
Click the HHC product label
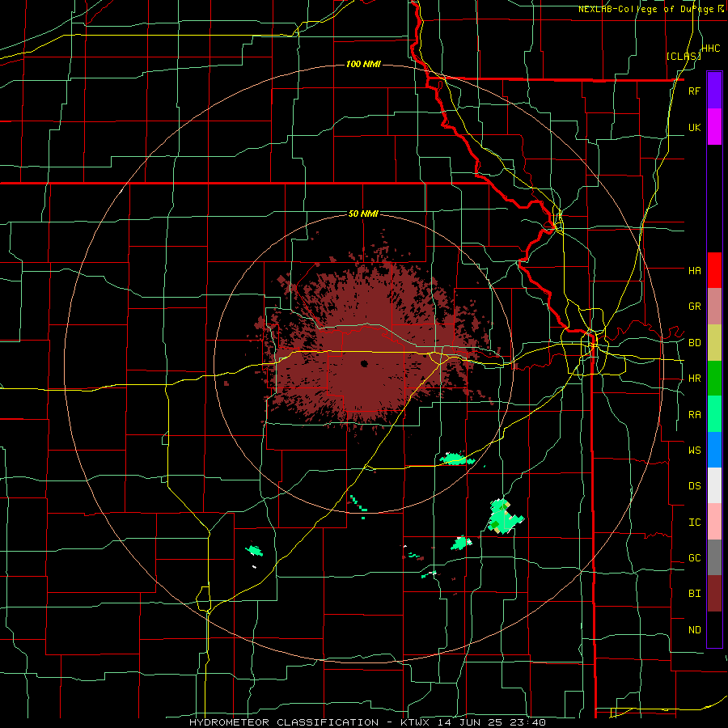(711, 49)
